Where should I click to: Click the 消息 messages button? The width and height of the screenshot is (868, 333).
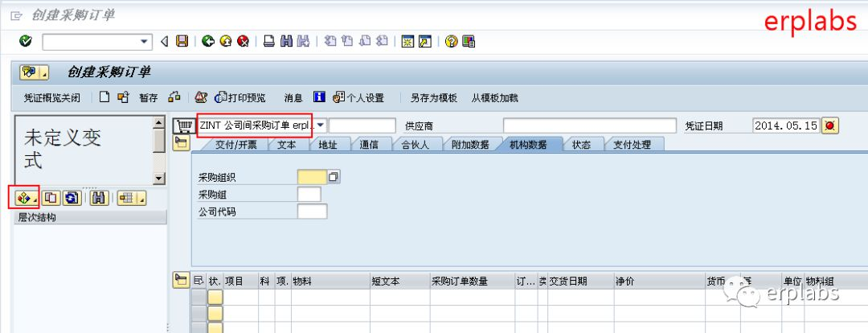click(x=293, y=98)
